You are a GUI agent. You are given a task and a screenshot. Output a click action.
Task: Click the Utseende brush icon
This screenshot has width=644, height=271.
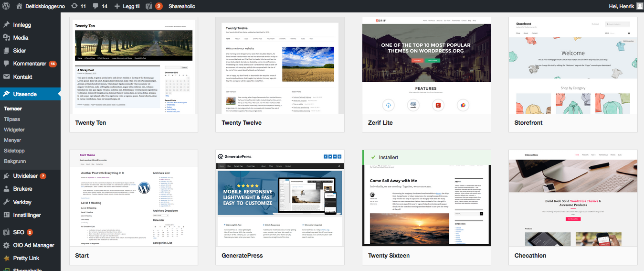7,94
